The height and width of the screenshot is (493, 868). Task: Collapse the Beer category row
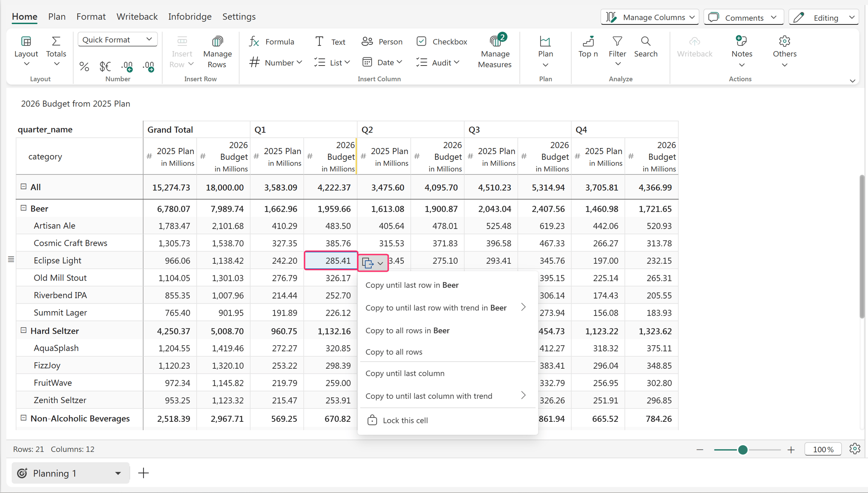click(23, 208)
